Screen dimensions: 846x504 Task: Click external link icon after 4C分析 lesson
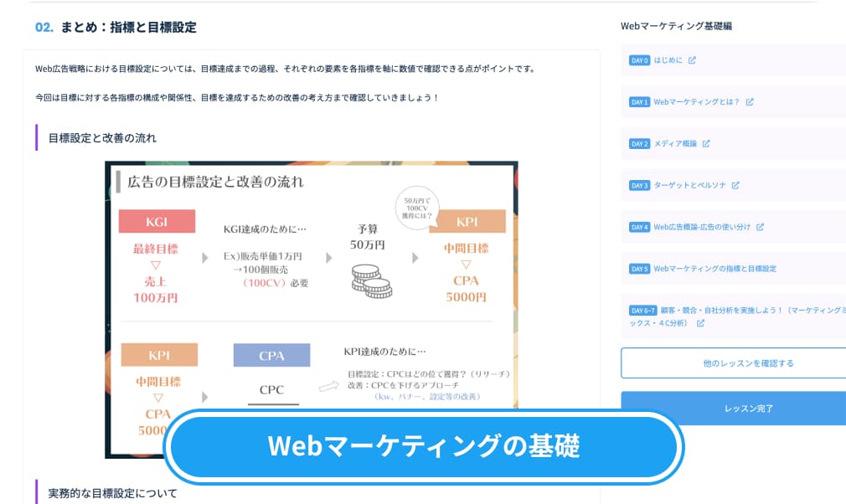pos(700,323)
